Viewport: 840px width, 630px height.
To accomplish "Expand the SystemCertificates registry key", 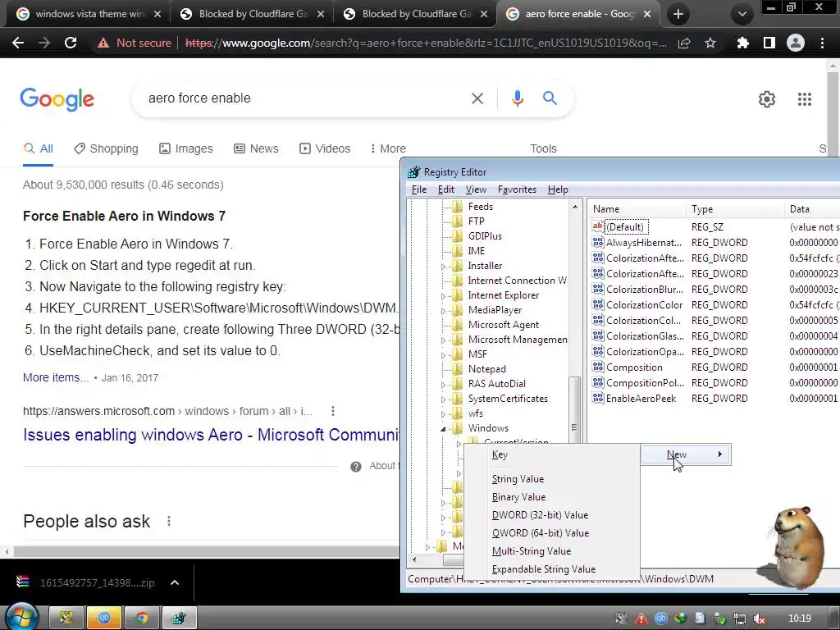I will click(x=443, y=399).
